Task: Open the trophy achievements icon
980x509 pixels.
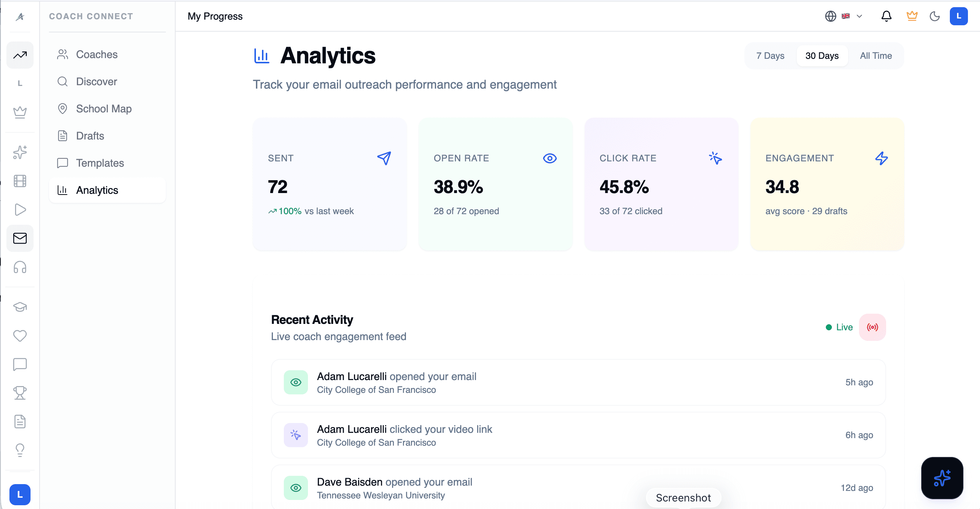Action: (20, 392)
